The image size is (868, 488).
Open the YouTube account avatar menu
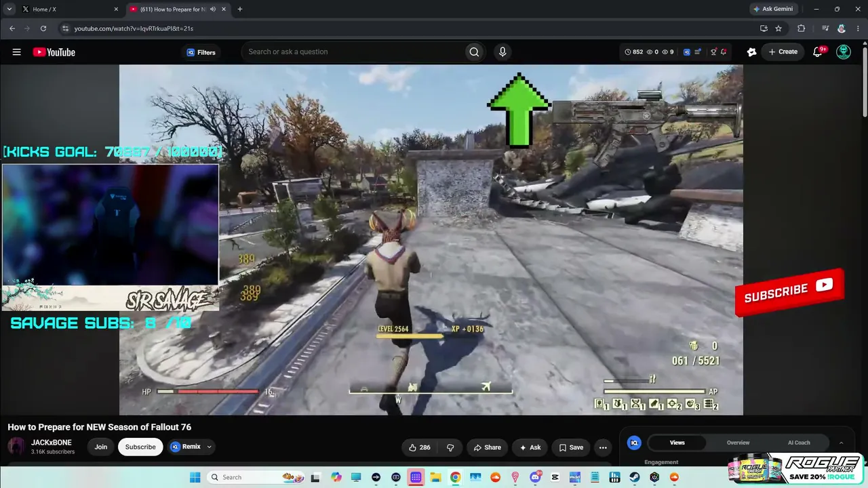point(844,52)
